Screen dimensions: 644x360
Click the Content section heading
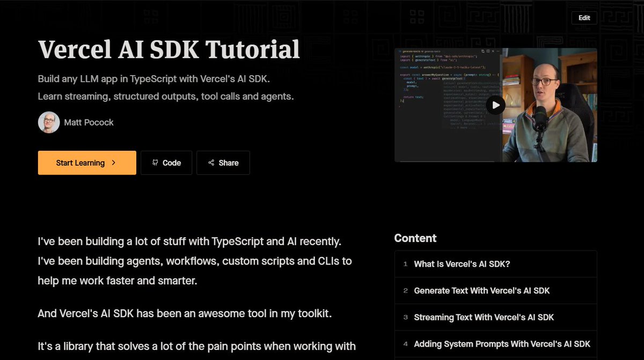tap(415, 238)
